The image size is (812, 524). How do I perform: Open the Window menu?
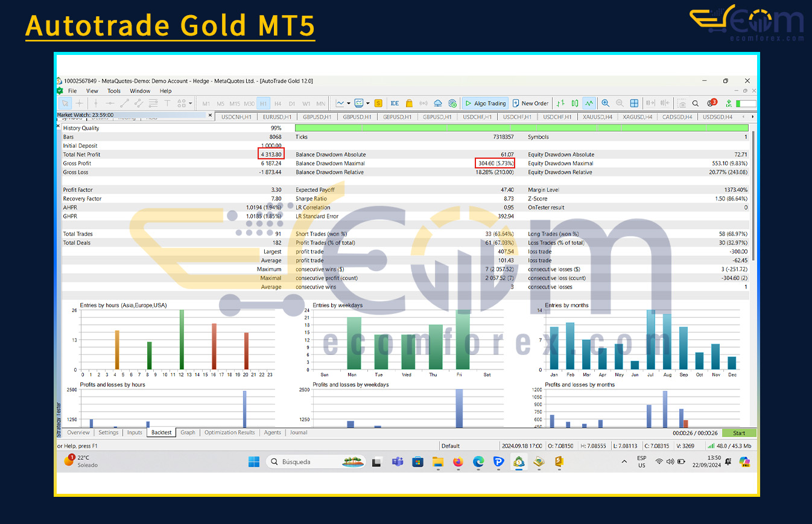[x=140, y=91]
